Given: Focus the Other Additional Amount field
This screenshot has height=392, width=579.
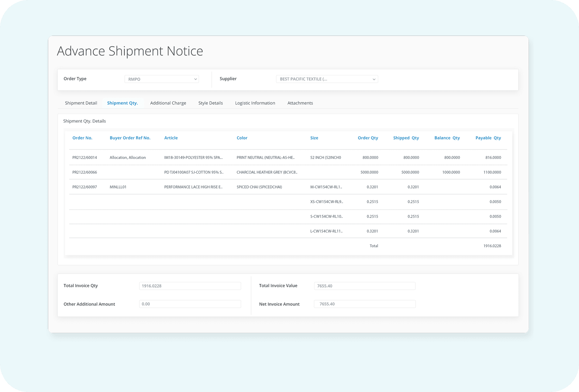Looking at the screenshot, I should (x=190, y=304).
